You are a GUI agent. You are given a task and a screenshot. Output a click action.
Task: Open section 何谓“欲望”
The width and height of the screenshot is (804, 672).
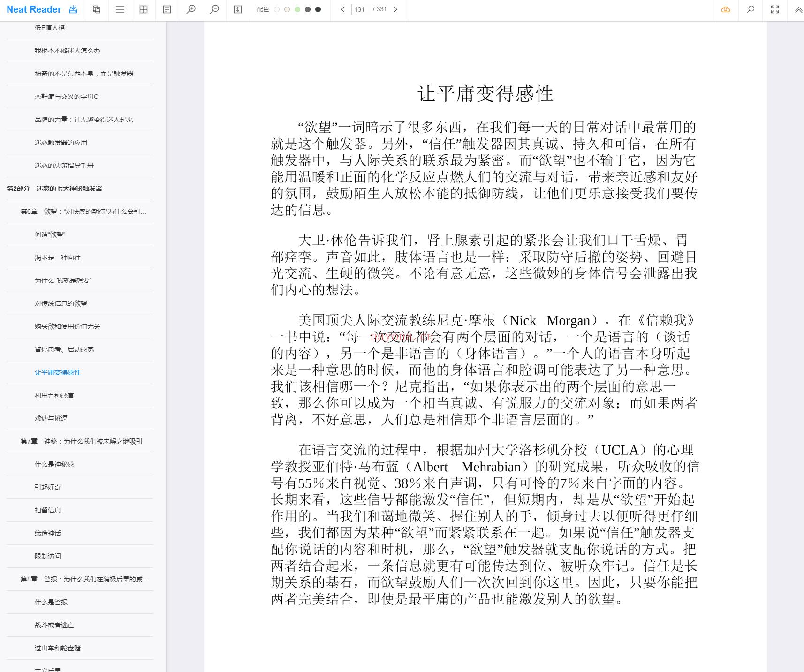50,234
